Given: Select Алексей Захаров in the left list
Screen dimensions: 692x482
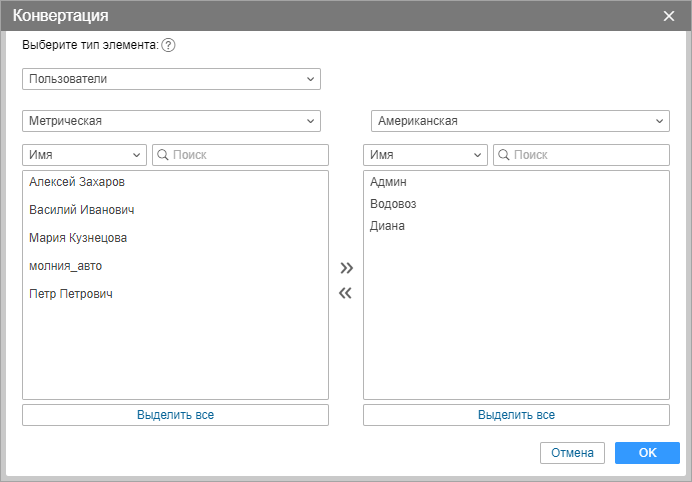Looking at the screenshot, I should [x=77, y=182].
